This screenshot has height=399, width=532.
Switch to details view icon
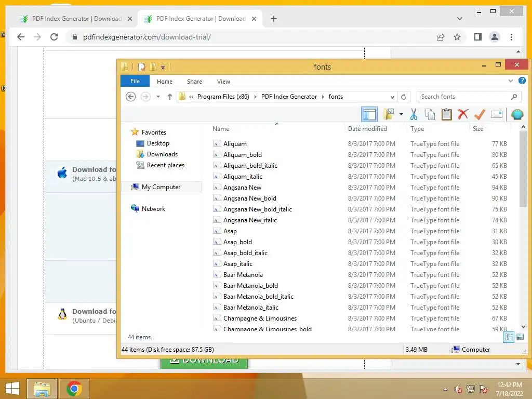click(509, 337)
